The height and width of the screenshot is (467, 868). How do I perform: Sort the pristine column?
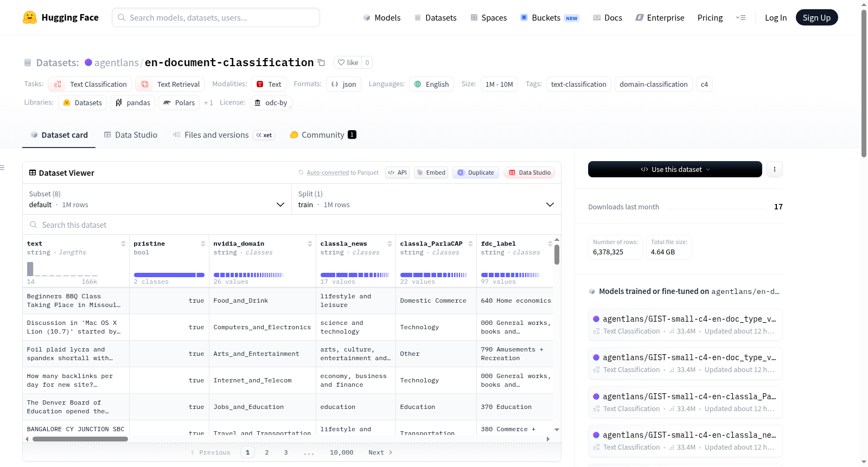(203, 244)
